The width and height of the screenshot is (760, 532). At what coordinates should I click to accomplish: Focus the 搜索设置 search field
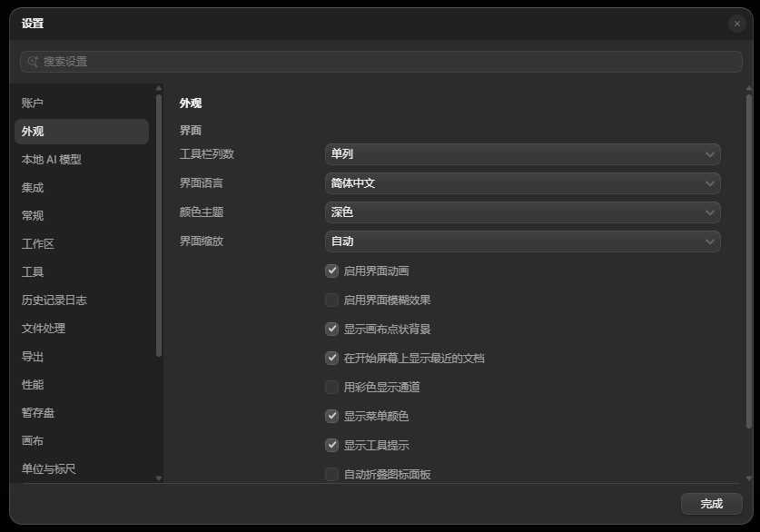[x=381, y=62]
